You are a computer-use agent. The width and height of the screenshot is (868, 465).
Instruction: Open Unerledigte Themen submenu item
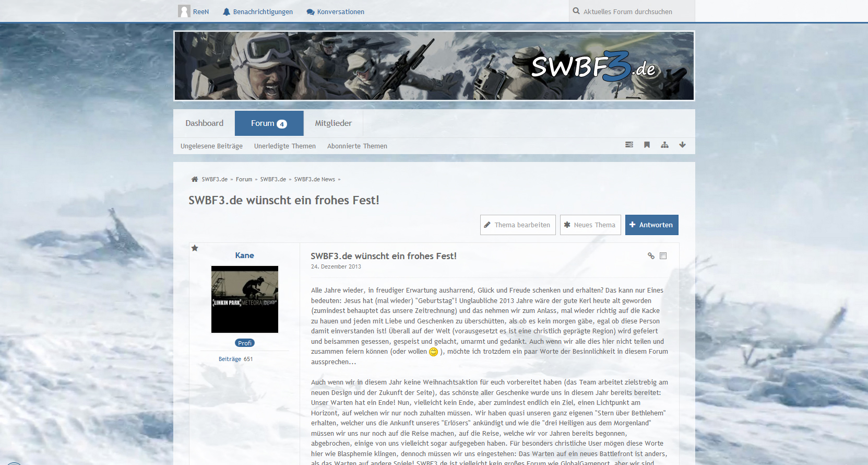(285, 146)
